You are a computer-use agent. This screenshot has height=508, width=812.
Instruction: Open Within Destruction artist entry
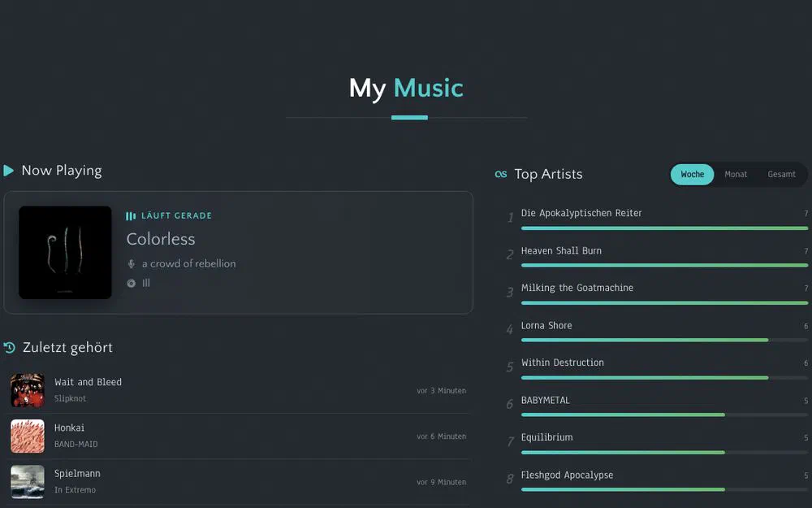563,363
